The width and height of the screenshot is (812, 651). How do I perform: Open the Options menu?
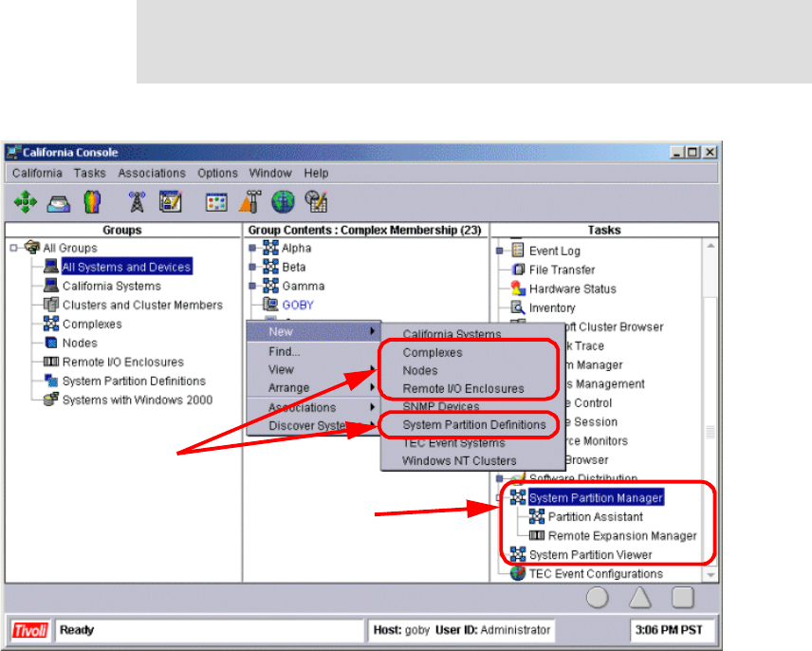[x=217, y=173]
